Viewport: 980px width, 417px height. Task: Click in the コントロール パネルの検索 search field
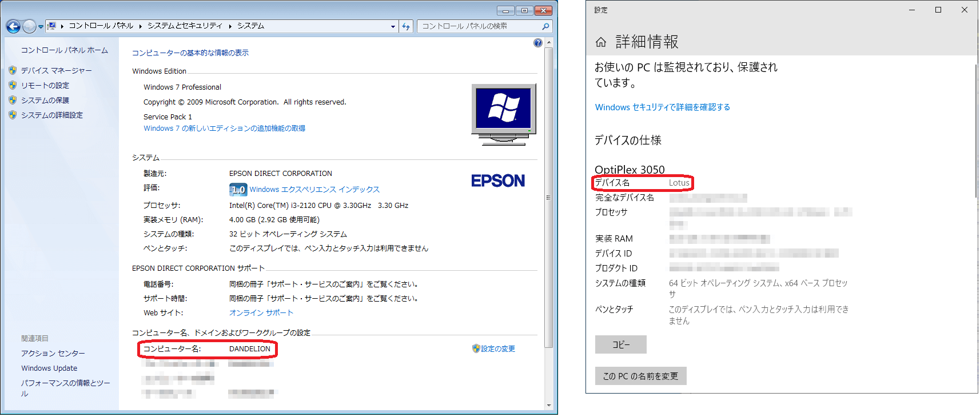[479, 26]
